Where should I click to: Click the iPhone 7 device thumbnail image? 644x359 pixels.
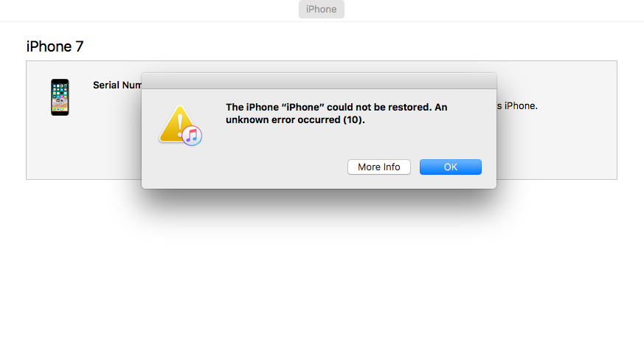[x=60, y=97]
